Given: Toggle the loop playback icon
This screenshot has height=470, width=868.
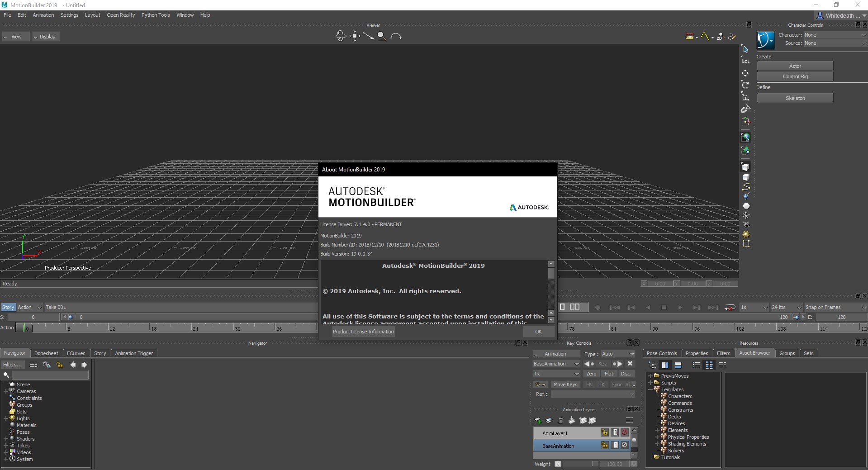Looking at the screenshot, I should tap(730, 308).
